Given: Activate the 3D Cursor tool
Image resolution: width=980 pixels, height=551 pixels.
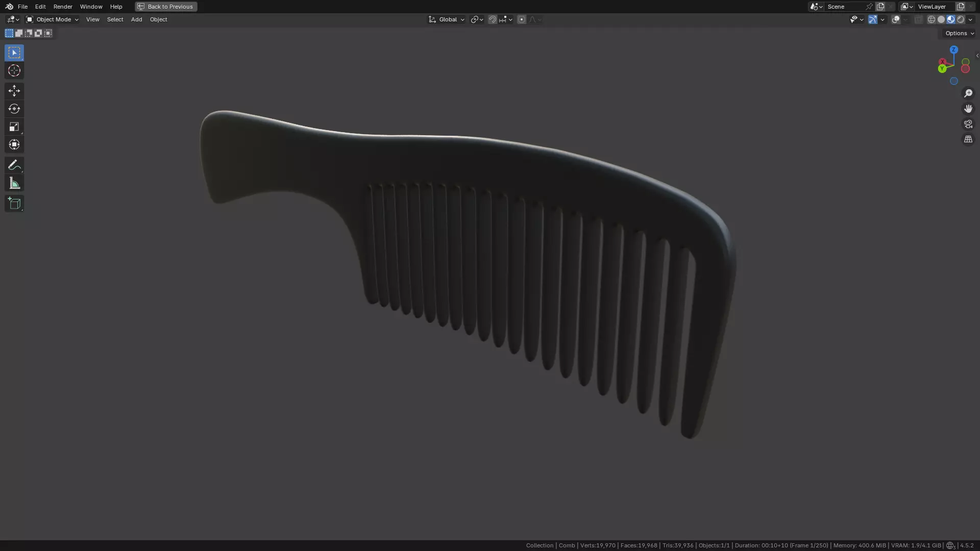Looking at the screenshot, I should tap(14, 70).
